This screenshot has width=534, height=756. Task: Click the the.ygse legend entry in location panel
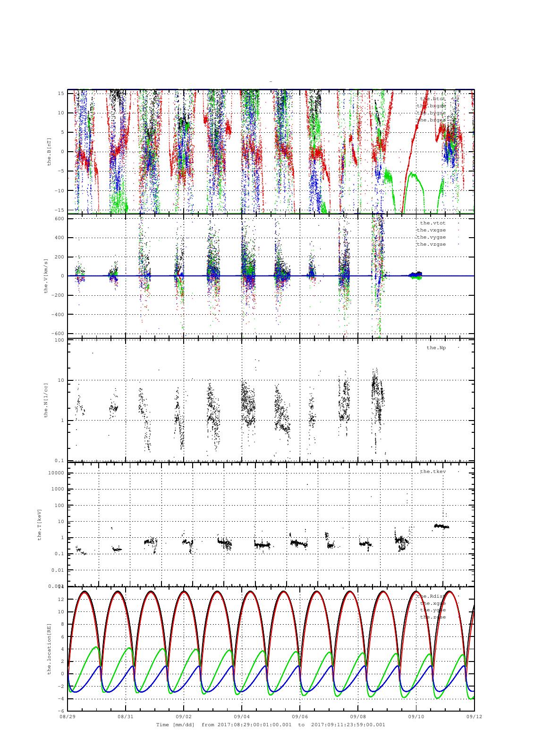[432, 610]
